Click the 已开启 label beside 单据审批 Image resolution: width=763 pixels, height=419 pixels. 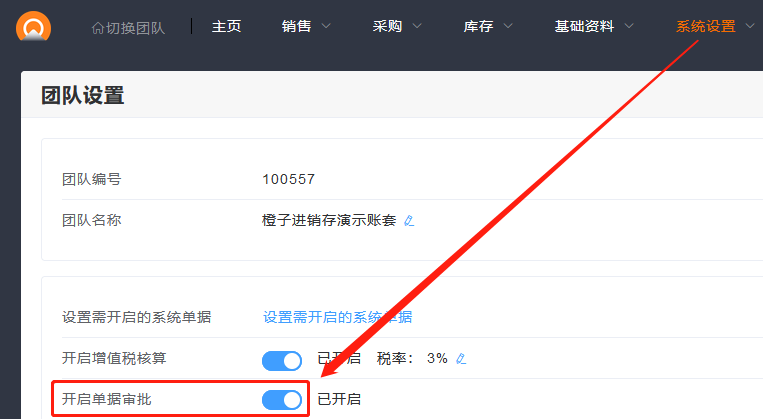point(339,400)
